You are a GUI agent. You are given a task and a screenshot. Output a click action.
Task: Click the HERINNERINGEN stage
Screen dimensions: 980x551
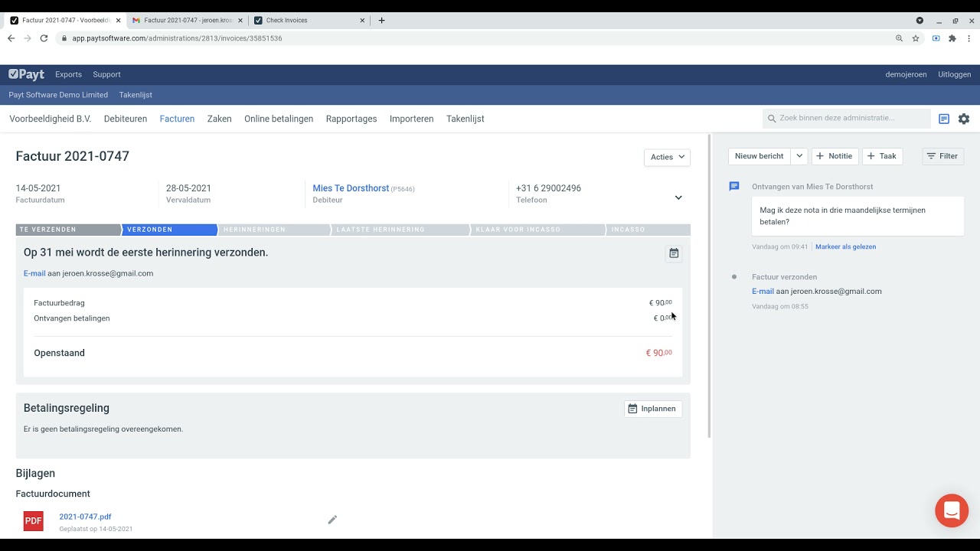point(274,230)
